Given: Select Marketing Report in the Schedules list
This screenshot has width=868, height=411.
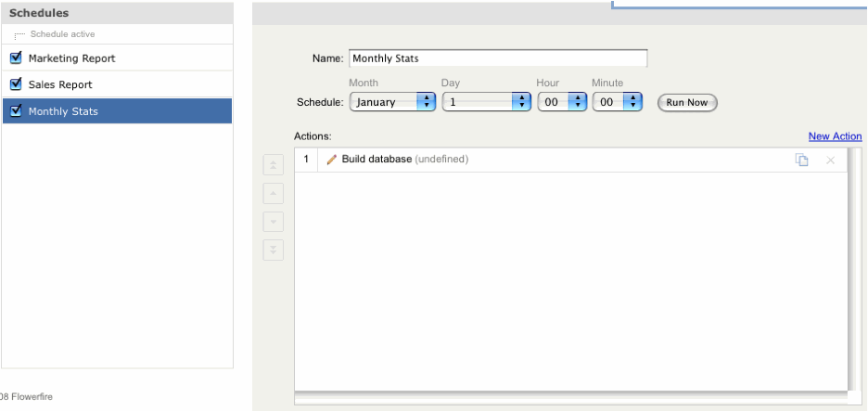Looking at the screenshot, I should point(72,58).
